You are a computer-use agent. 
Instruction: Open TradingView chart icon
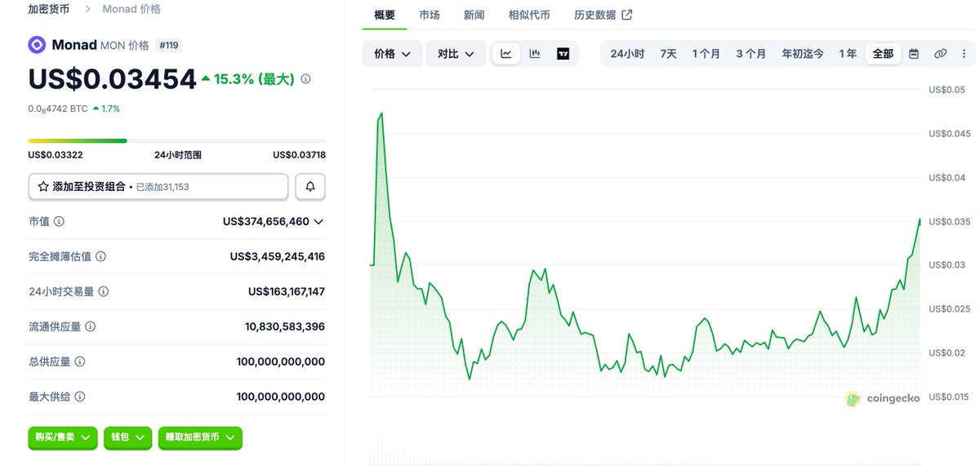563,54
